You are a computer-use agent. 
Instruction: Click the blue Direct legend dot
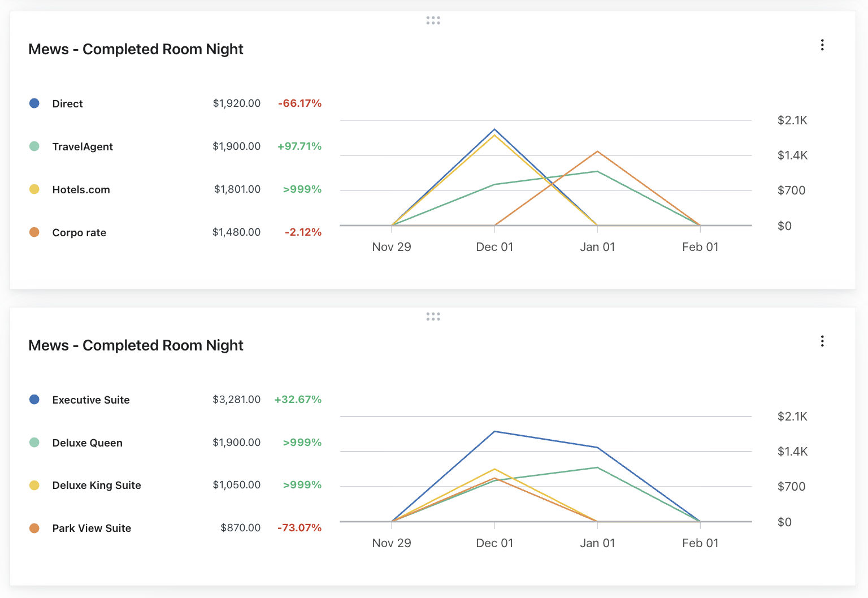pyautogui.click(x=34, y=103)
